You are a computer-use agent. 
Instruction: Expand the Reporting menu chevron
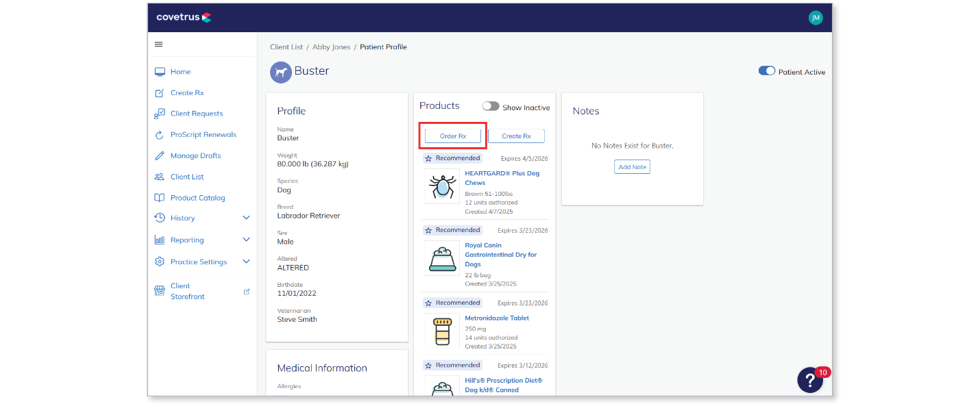pyautogui.click(x=247, y=240)
